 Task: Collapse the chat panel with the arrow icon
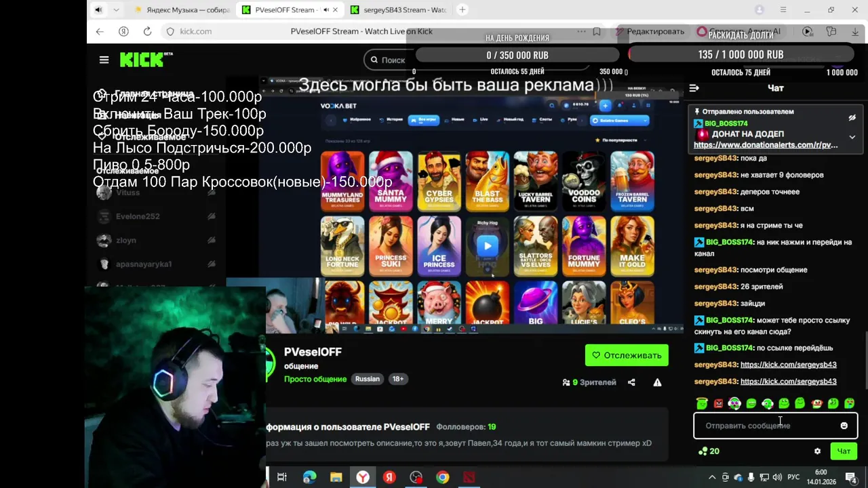click(x=694, y=88)
